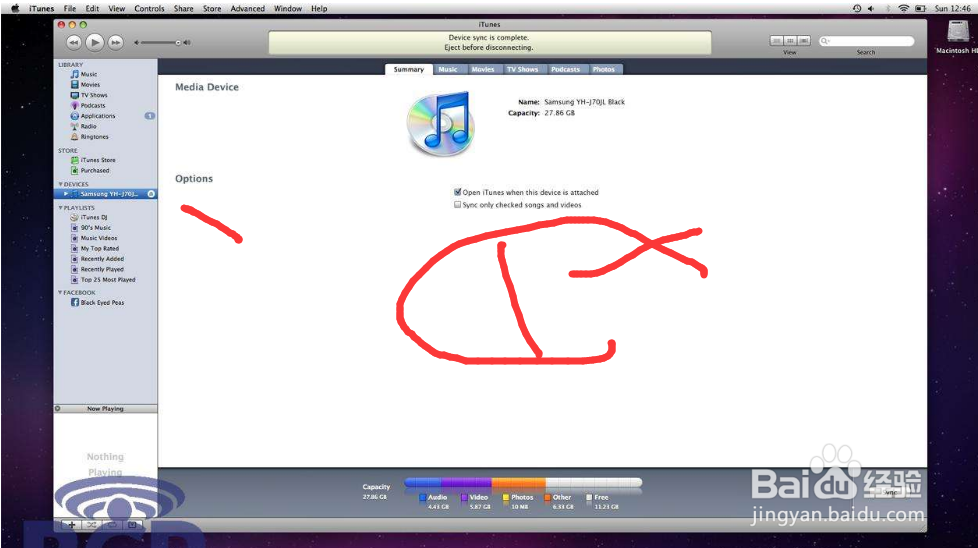Viewport: 978px width, 548px height.
Task: Switch to grid view icon
Action: point(790,41)
